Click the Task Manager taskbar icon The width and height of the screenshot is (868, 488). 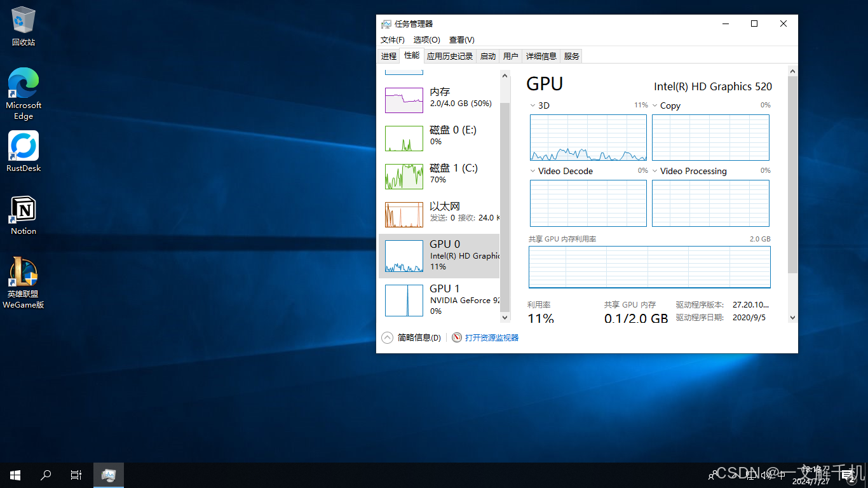point(108,475)
